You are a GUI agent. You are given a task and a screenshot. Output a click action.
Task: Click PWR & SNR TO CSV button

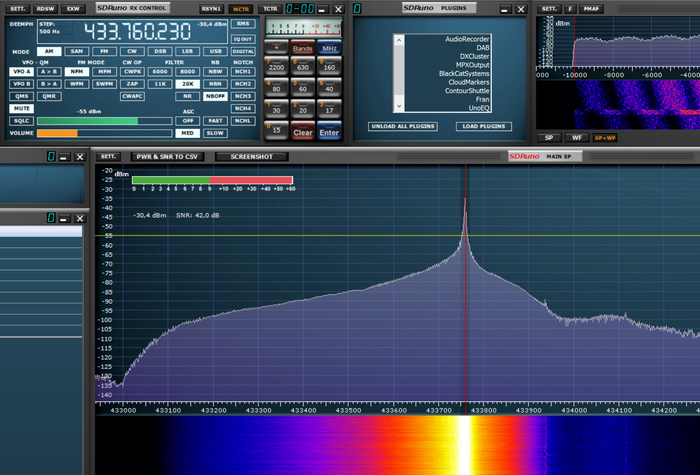pos(167,157)
